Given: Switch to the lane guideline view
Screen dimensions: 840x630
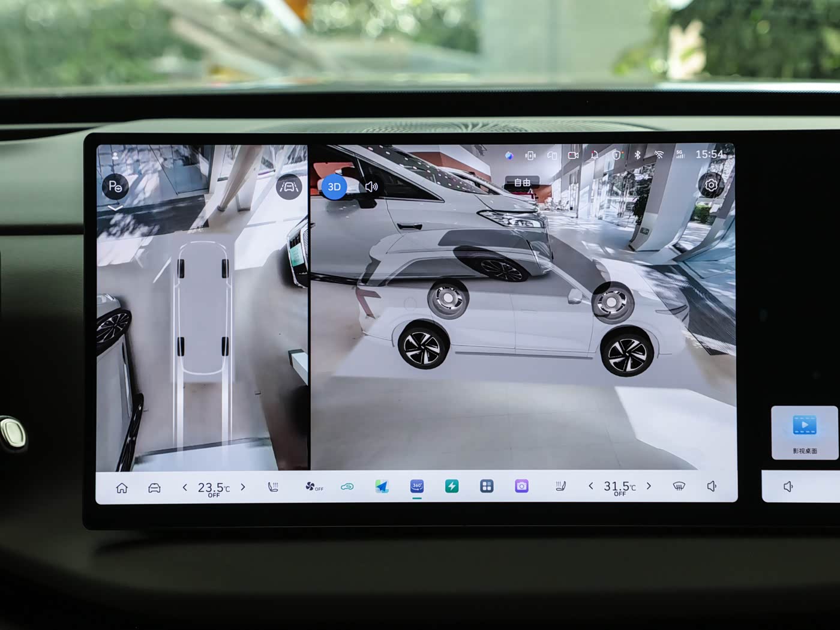Looking at the screenshot, I should click(x=289, y=187).
